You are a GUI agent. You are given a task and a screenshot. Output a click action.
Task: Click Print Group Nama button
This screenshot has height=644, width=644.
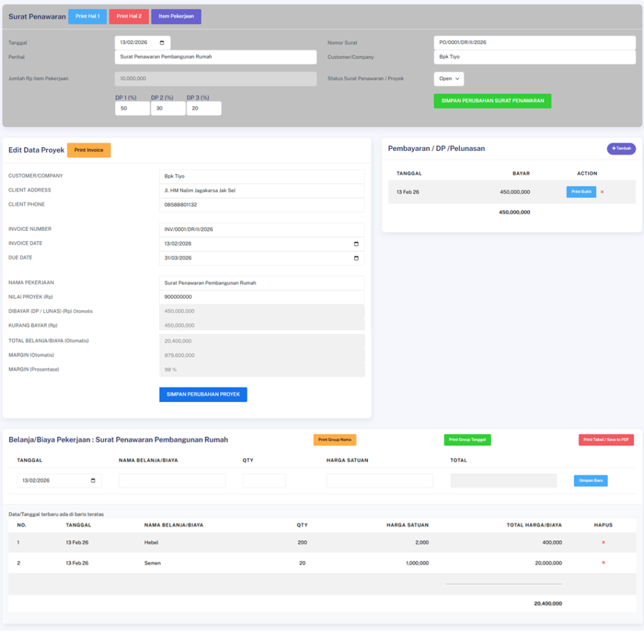coord(335,440)
